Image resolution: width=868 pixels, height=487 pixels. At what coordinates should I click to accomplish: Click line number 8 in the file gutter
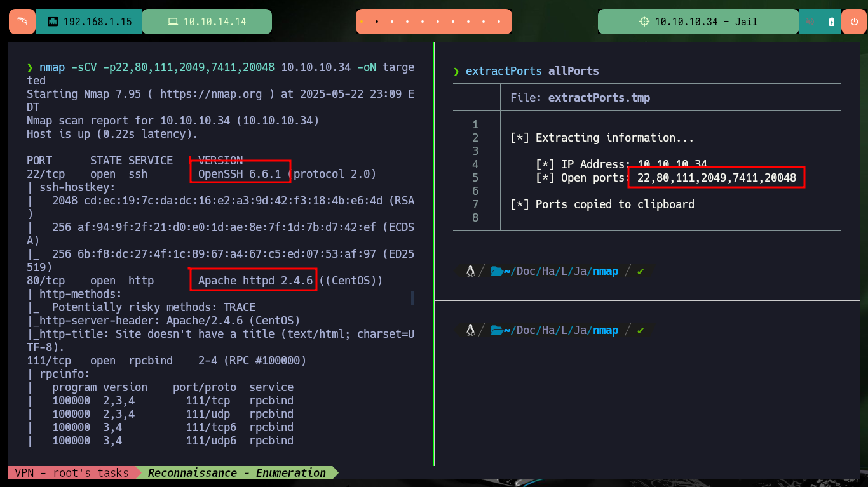475,218
